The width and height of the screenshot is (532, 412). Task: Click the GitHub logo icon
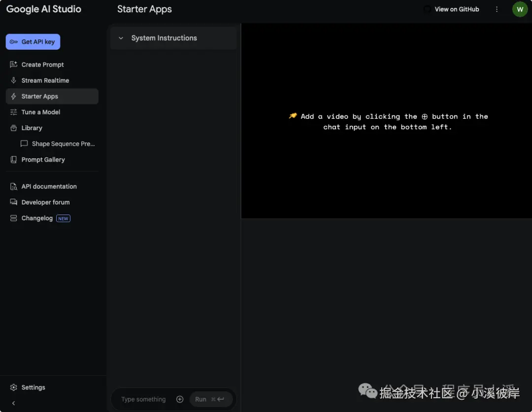(427, 9)
